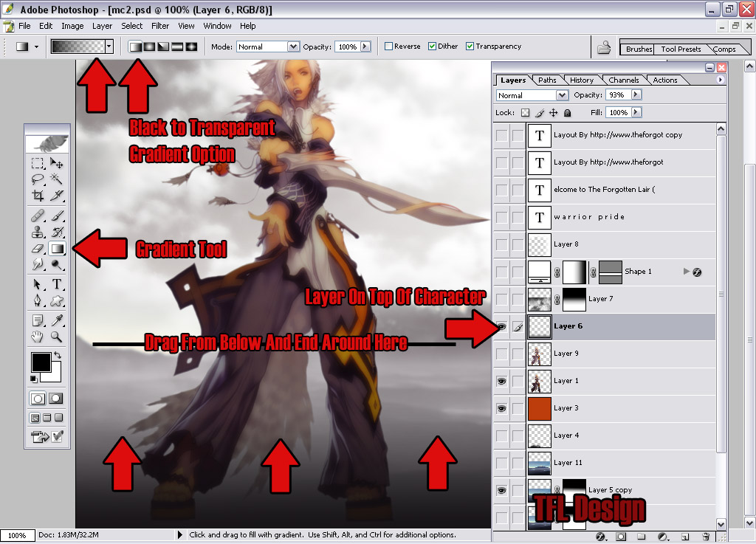Toggle the Dither checkbox
The width and height of the screenshot is (756, 544).
(x=432, y=47)
